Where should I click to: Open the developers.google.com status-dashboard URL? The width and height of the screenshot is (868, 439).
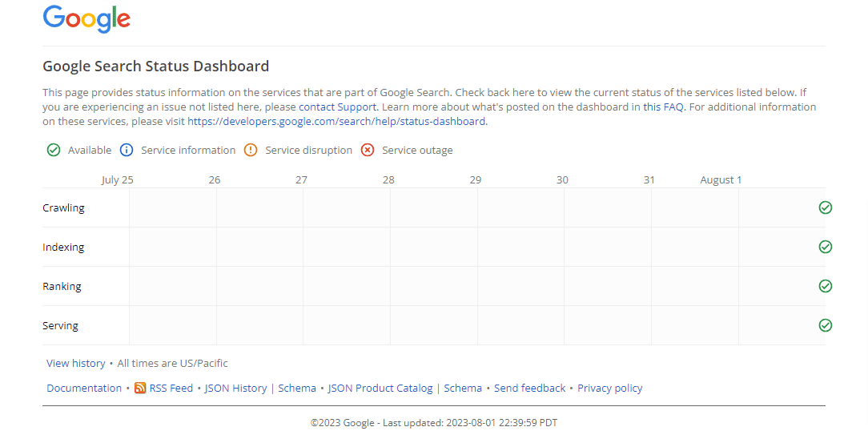pyautogui.click(x=336, y=121)
